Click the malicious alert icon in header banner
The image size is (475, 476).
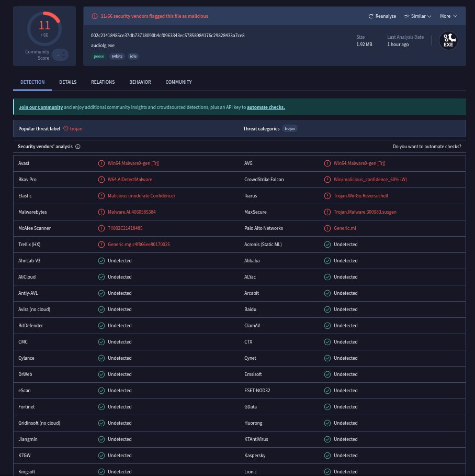(95, 16)
